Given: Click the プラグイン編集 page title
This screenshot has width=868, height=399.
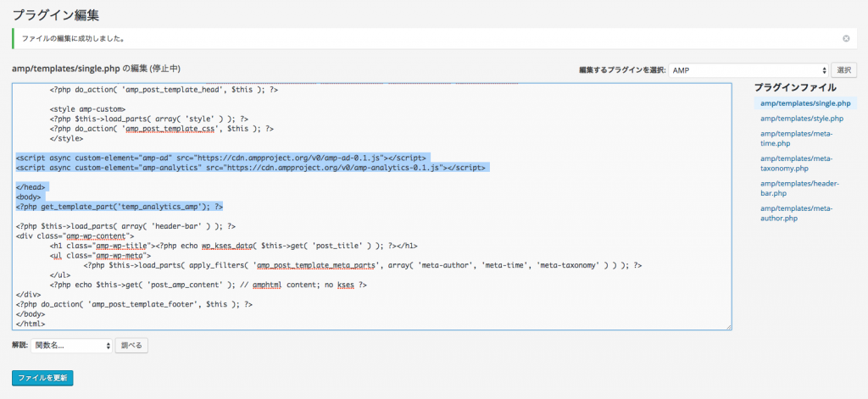Looking at the screenshot, I should pyautogui.click(x=55, y=14).
